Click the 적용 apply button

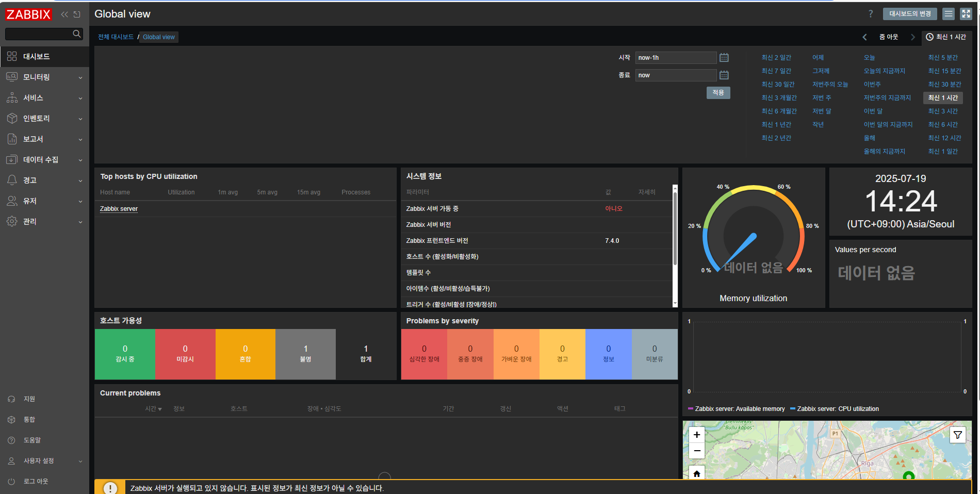pos(718,93)
